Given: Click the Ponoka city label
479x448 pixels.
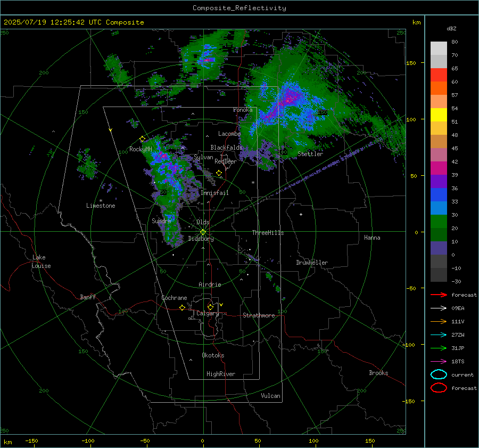Looking at the screenshot, I should point(243,110).
